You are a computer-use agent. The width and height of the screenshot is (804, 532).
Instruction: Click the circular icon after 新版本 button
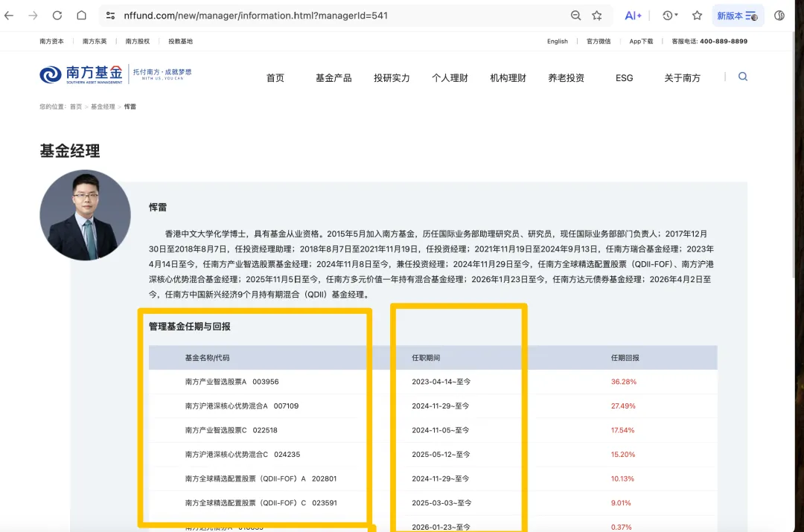779,16
